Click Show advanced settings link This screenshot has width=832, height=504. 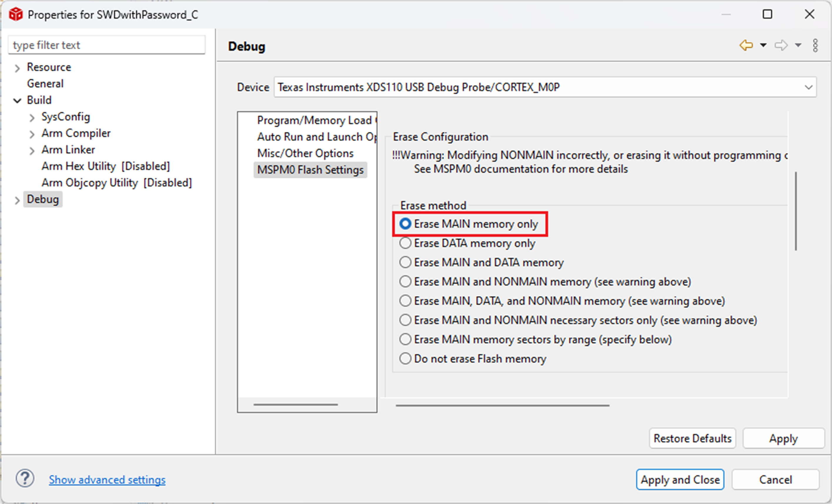[x=107, y=479]
